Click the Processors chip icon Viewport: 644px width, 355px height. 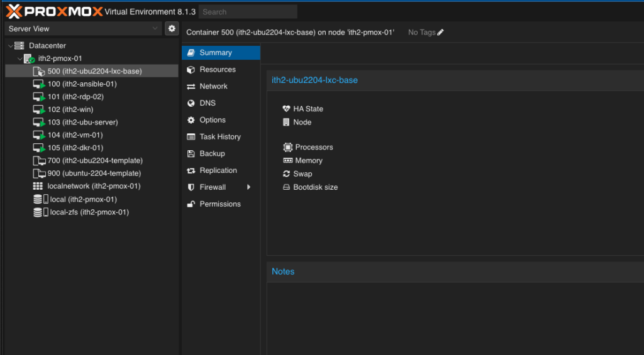(288, 147)
